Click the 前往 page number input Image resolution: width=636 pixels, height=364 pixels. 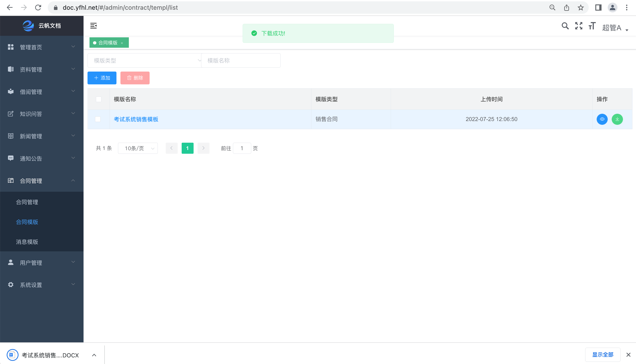(242, 148)
